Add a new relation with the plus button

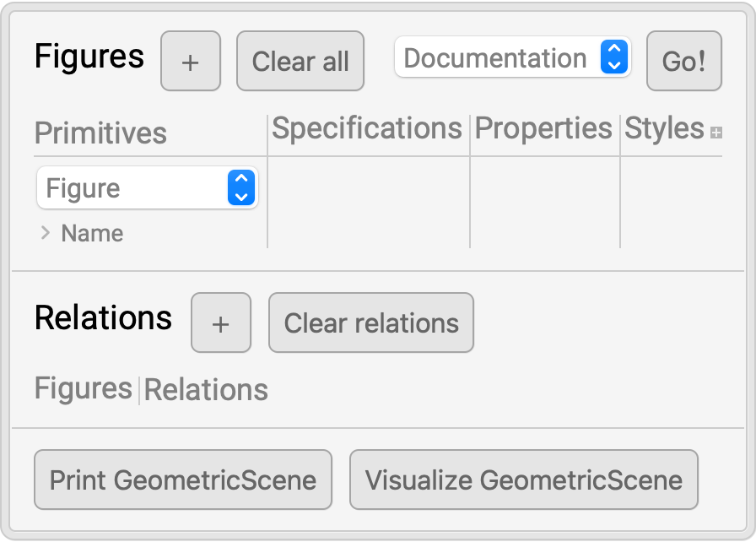[221, 322]
